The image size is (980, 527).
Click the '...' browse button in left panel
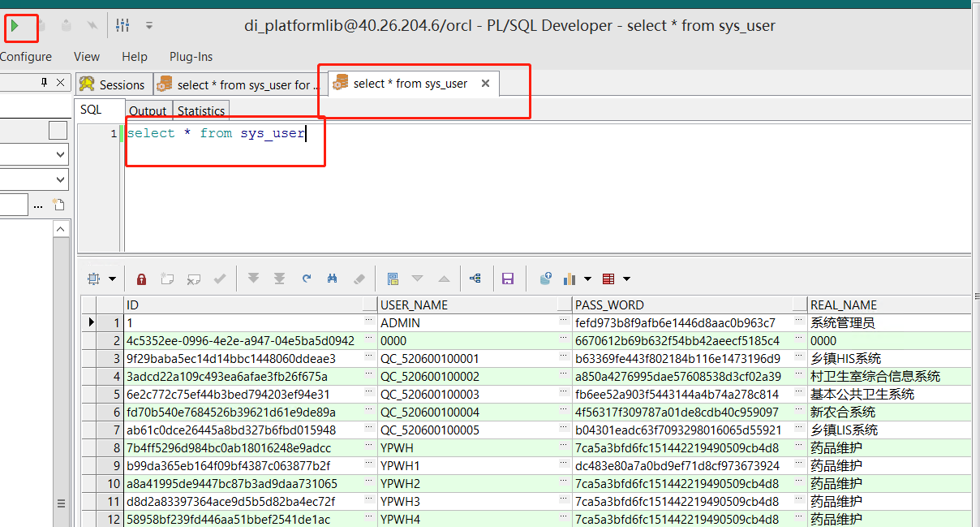(x=37, y=205)
